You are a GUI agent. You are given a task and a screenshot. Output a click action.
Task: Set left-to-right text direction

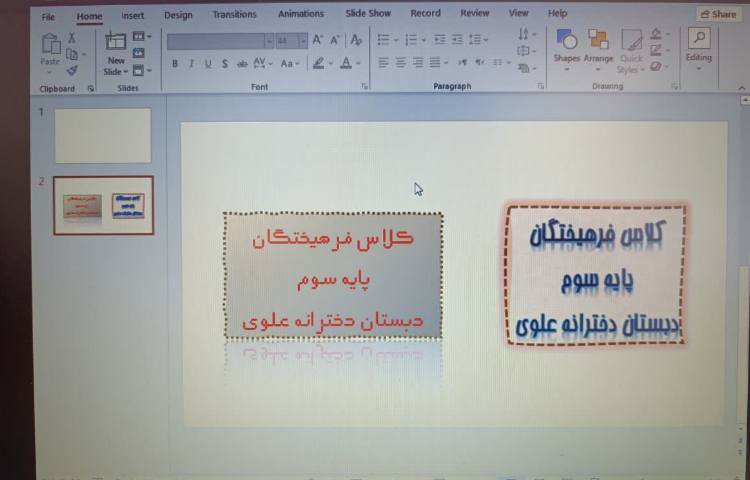click(x=463, y=63)
